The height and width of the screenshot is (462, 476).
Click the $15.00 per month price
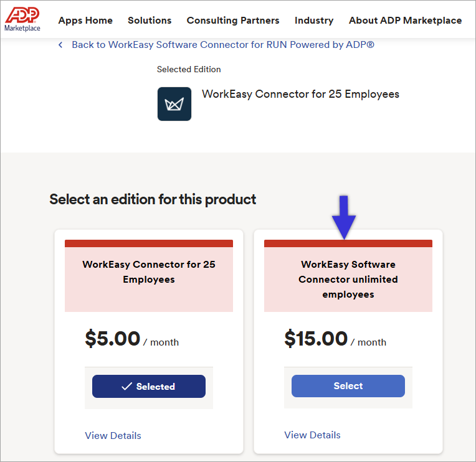click(335, 339)
